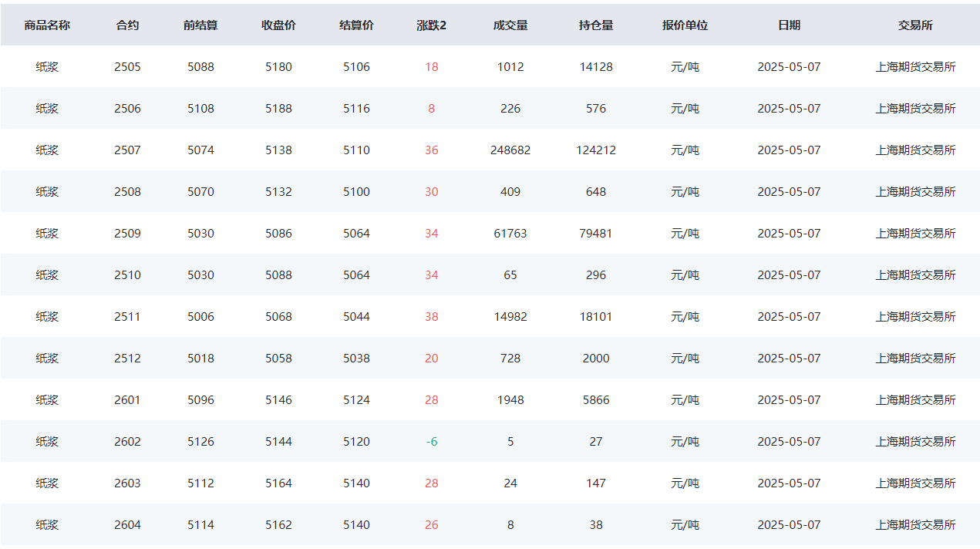Click the 持仓量 column header
980x549 pixels.
596,25
